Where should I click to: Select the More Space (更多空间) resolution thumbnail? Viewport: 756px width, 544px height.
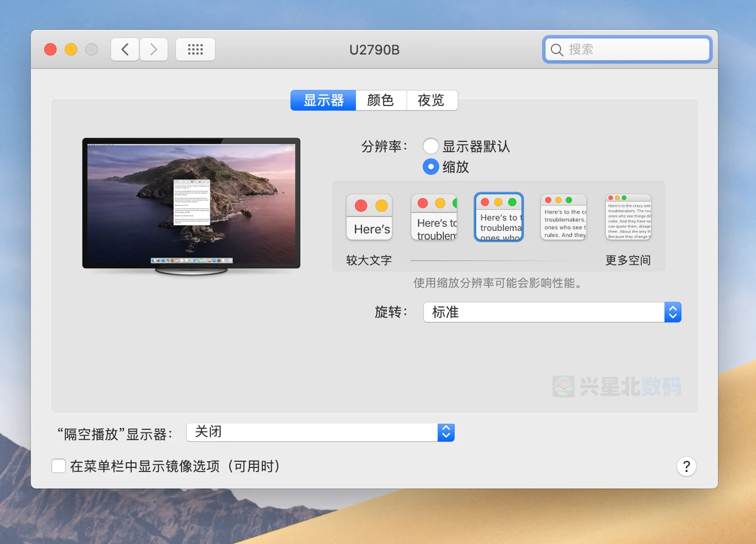[628, 217]
